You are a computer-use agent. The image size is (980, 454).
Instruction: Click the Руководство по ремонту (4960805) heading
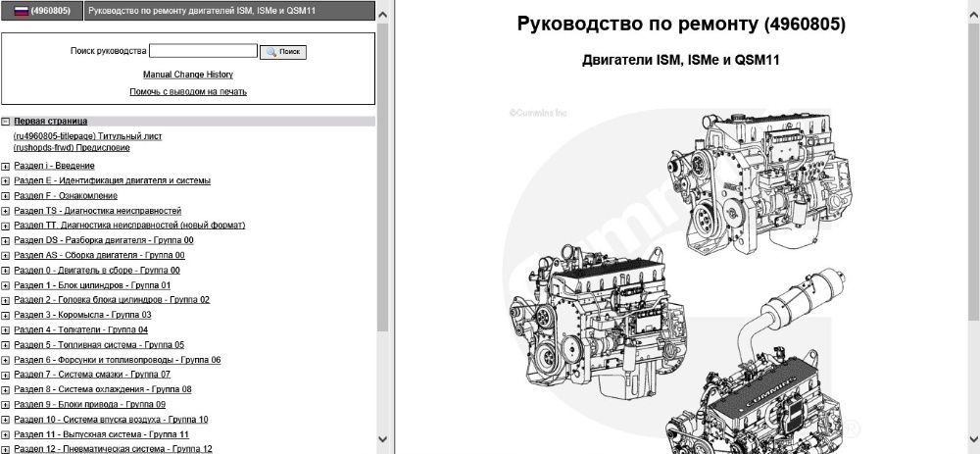[x=681, y=25]
